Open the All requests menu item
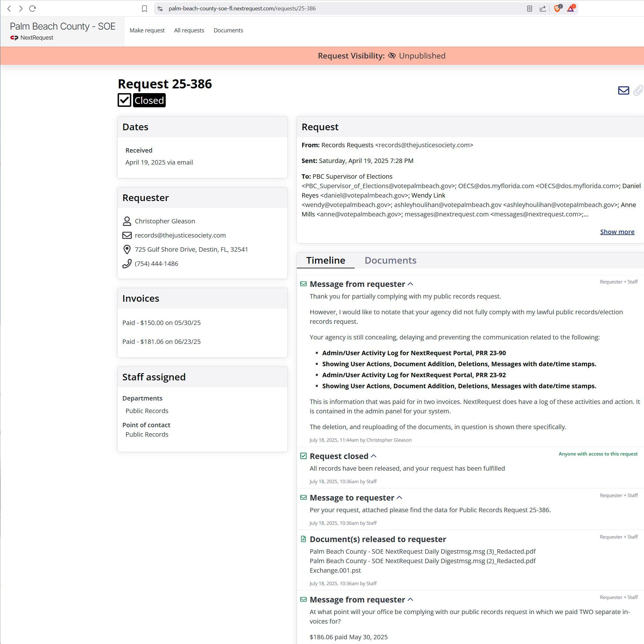Screen dimensions: 644x644 click(189, 30)
